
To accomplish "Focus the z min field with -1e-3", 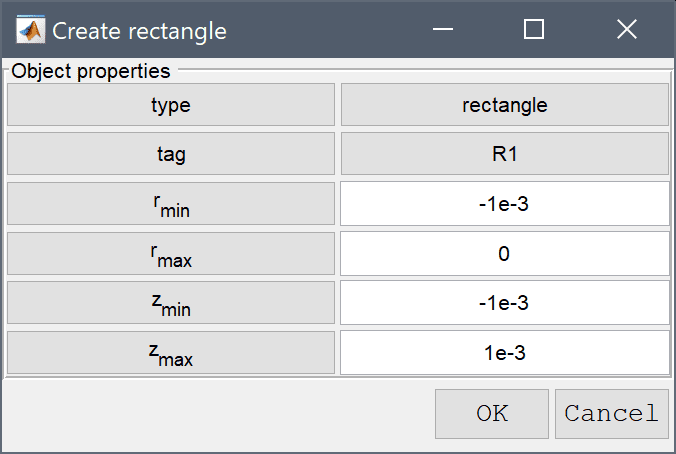I will [x=504, y=303].
